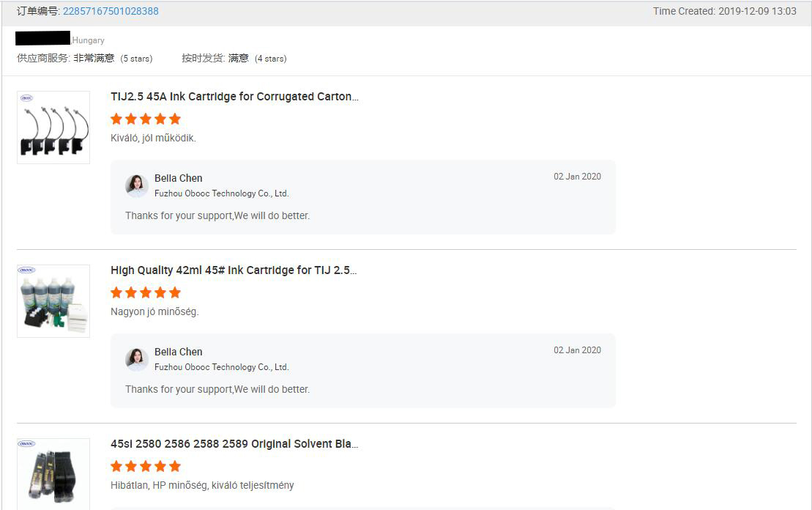The image size is (812, 510).
Task: Open 45si 2580 2586 Original Solvent title
Action: pos(234,444)
